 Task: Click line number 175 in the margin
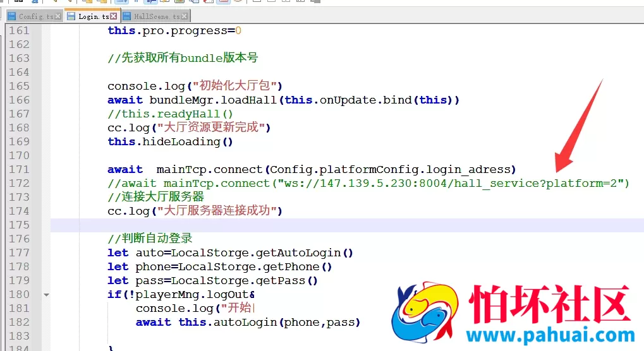[x=20, y=225]
